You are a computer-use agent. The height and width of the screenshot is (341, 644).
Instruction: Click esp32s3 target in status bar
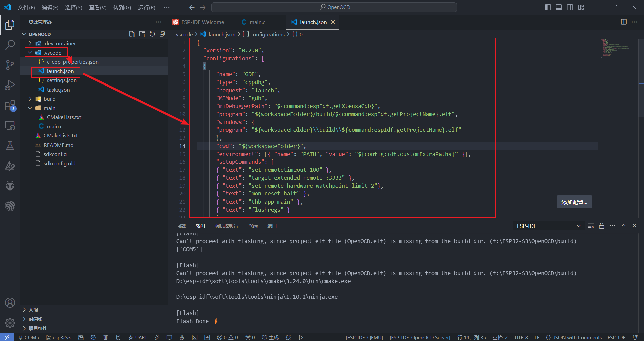(x=58, y=337)
